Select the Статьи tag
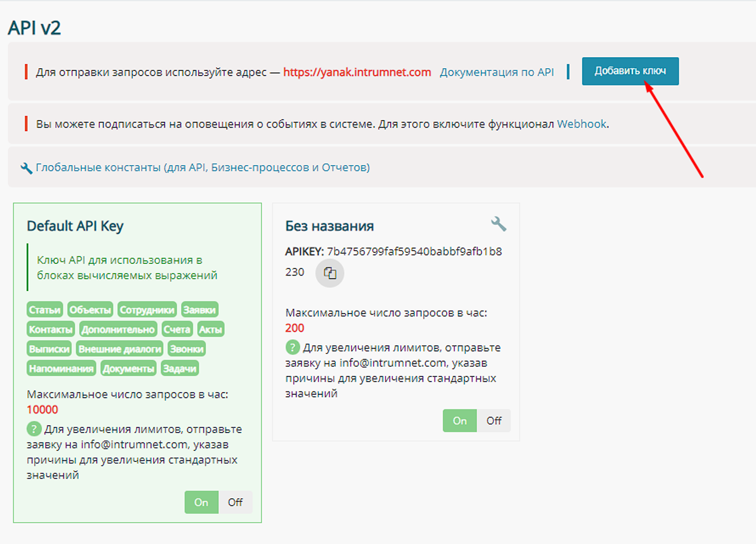The width and height of the screenshot is (756, 544). click(x=44, y=310)
